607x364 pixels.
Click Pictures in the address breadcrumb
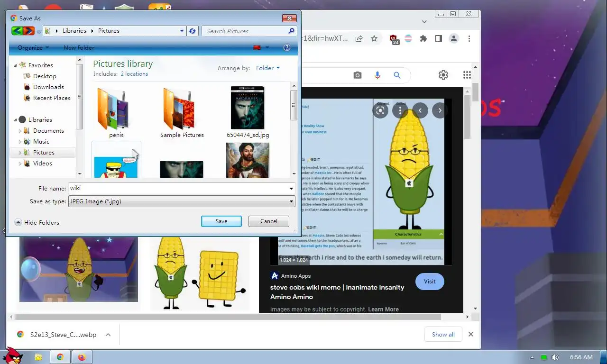109,31
